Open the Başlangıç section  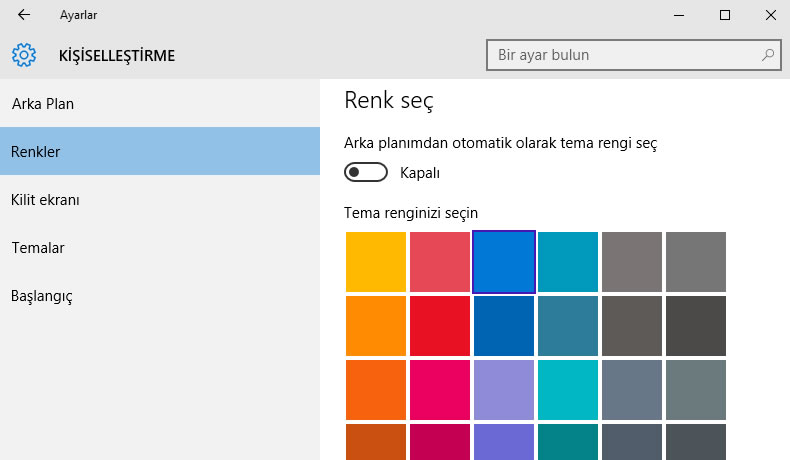tap(160, 296)
